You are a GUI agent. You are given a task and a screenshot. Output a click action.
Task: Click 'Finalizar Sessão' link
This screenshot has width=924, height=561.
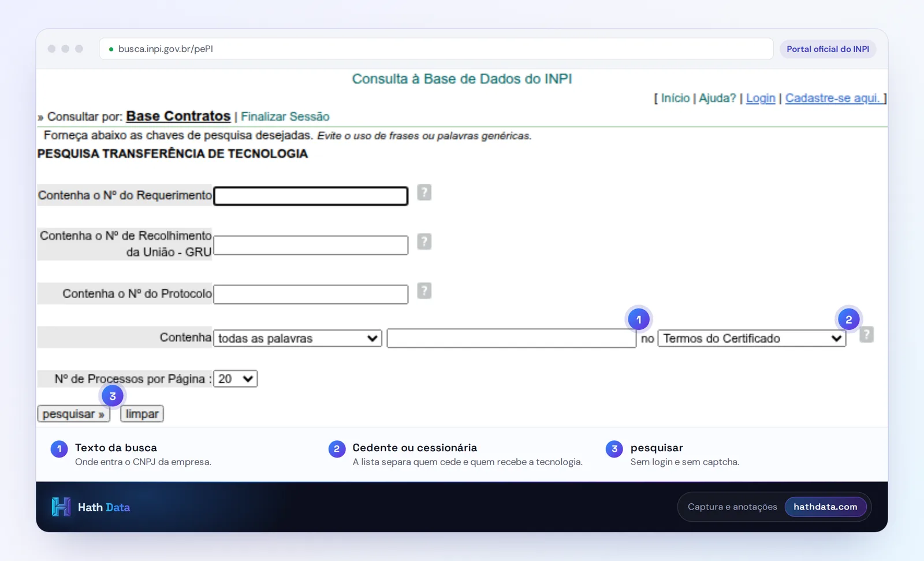[x=285, y=117]
